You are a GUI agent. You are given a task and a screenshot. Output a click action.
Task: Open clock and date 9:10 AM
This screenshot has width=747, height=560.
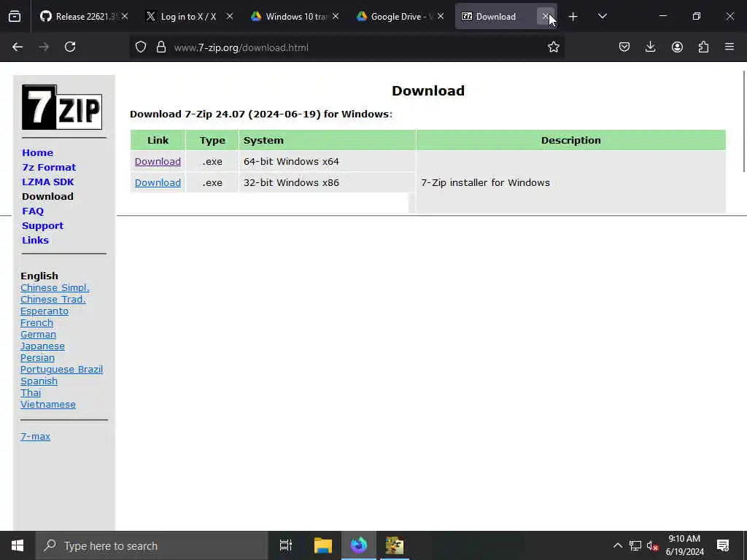[684, 545]
